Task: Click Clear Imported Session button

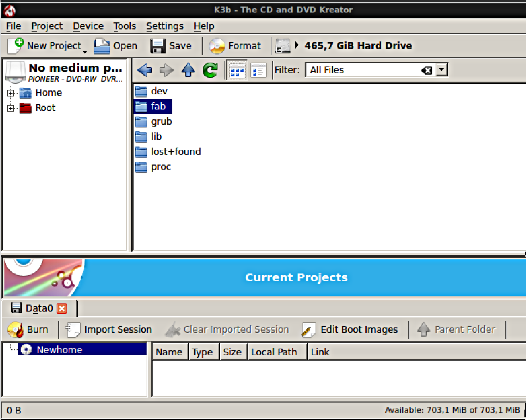Action: pos(227,330)
